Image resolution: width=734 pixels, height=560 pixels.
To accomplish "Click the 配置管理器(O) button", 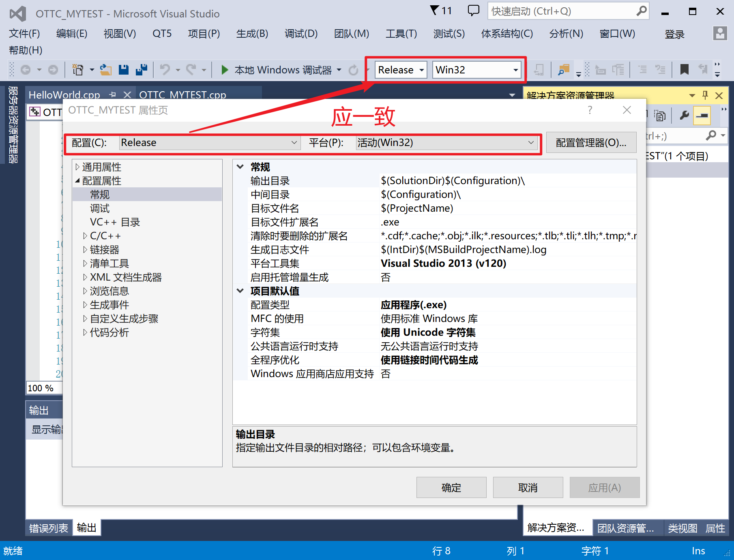I will [x=591, y=142].
